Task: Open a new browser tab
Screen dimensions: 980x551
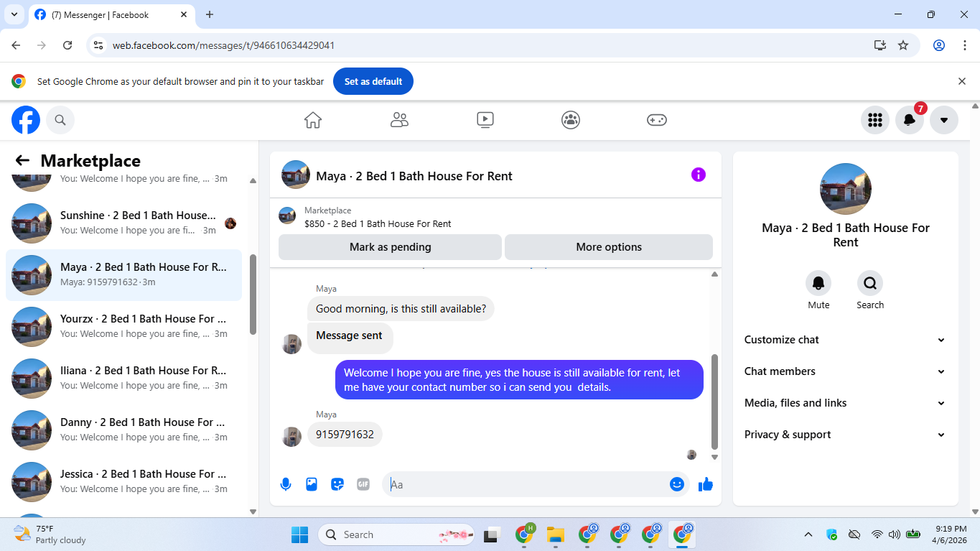Action: point(210,14)
